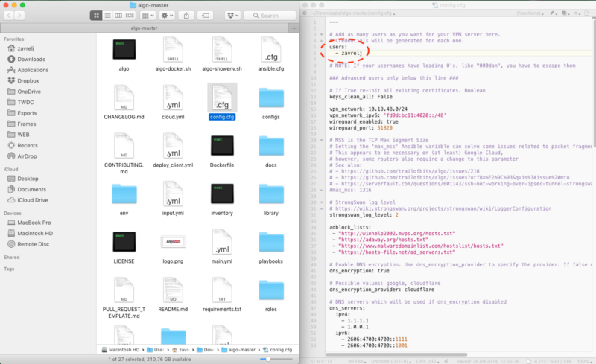Select the env folder icon
The image size is (596, 364).
124,194
